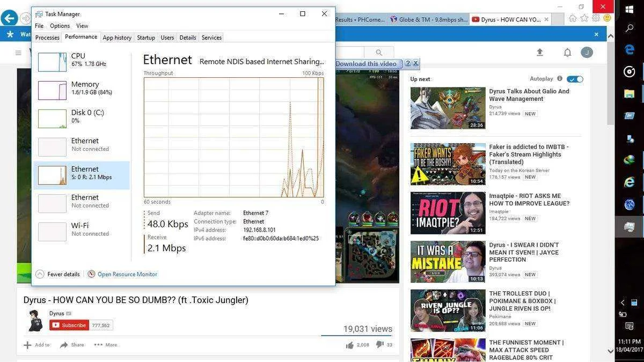Image resolution: width=644 pixels, height=362 pixels.
Task: Open THE TROLLEST DUO Pokimane video thumbnail
Action: 448,311
